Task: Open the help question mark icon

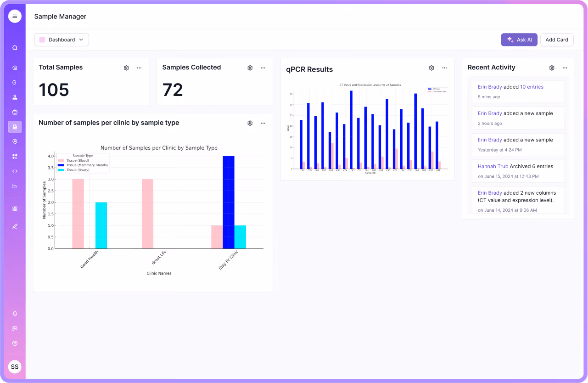Action: click(x=14, y=343)
